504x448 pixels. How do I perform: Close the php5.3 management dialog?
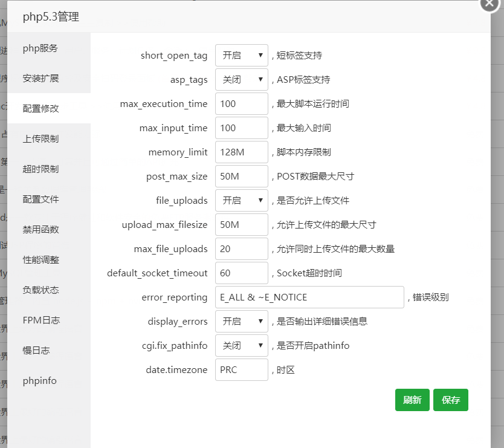pyautogui.click(x=490, y=4)
